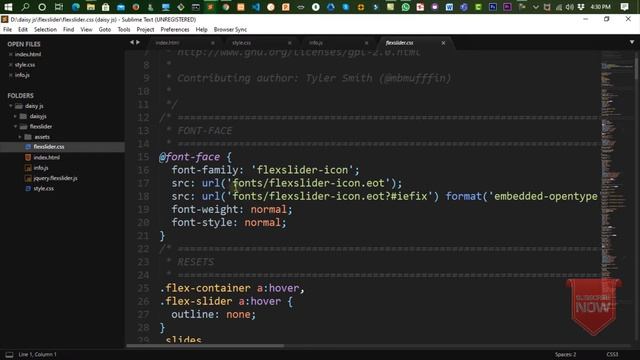Go to previous tab with left arrow
Image resolution: width=640 pixels, height=360 pixels.
click(x=132, y=42)
